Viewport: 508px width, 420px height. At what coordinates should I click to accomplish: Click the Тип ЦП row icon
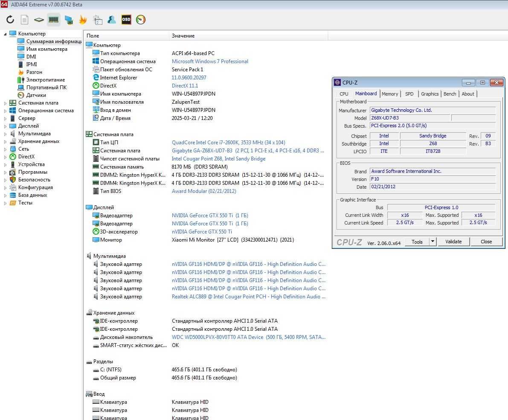click(x=96, y=143)
